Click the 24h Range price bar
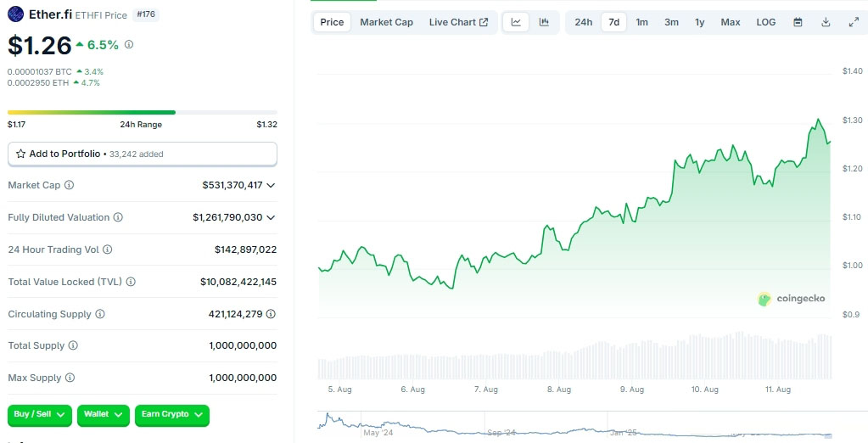Screen dimensions: 868x443 [142, 112]
